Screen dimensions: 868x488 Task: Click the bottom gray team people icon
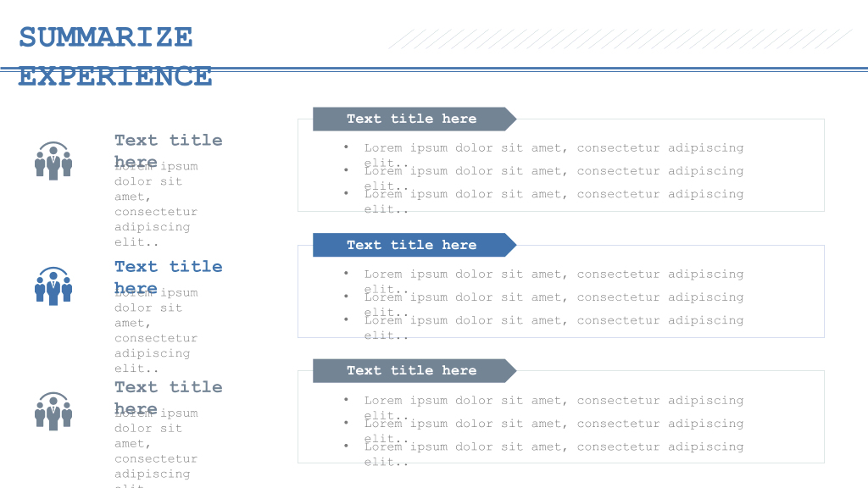pyautogui.click(x=53, y=411)
